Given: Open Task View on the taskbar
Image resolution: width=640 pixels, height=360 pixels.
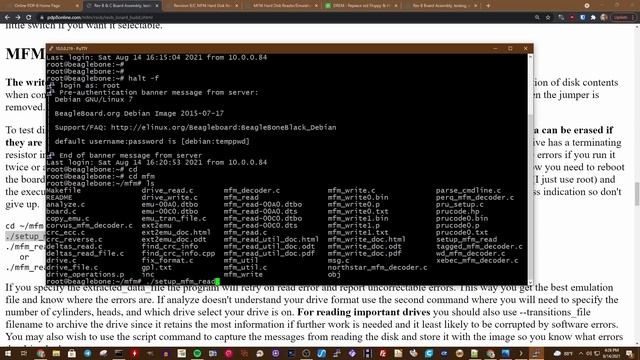Looking at the screenshot, I should (x=24, y=353).
